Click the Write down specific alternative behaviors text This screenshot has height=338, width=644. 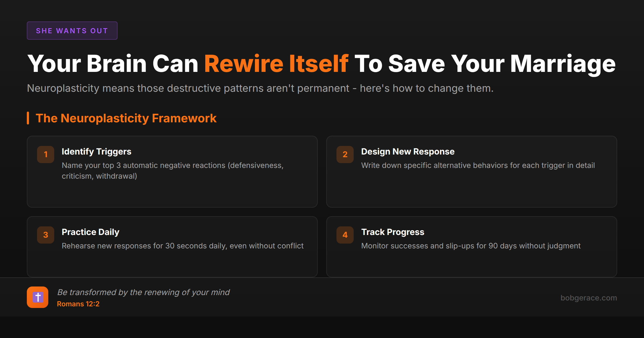[478, 165]
